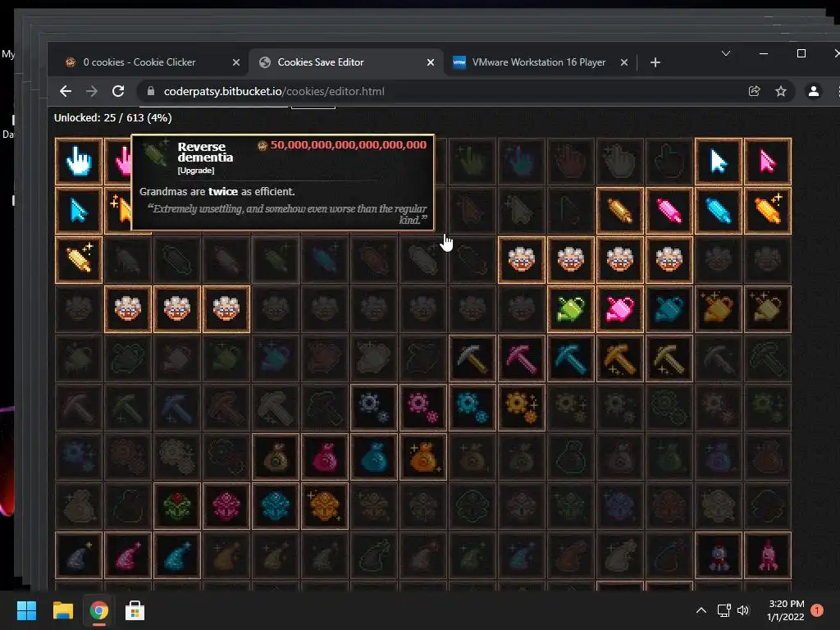Click Chrome icon in taskbar

(x=98, y=610)
